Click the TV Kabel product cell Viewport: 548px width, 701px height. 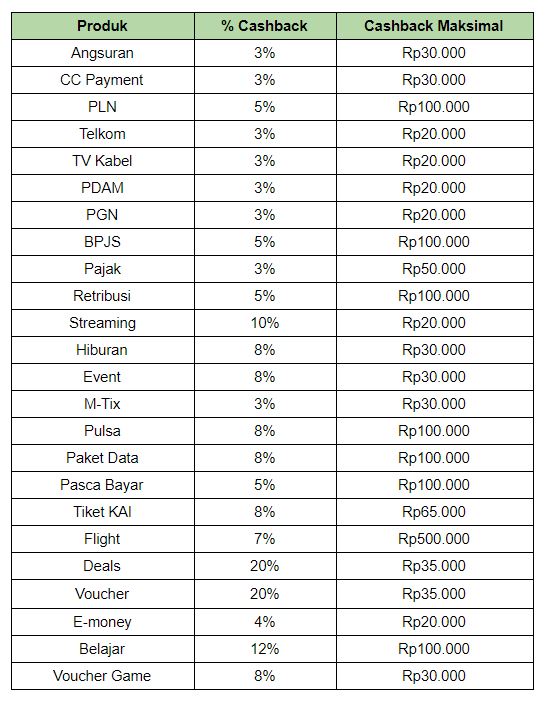[103, 161]
